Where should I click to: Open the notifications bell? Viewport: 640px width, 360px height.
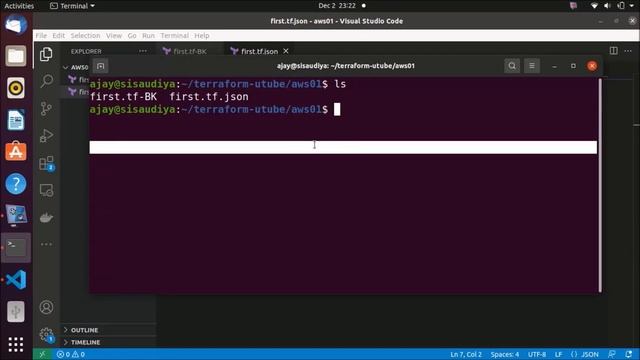629,354
